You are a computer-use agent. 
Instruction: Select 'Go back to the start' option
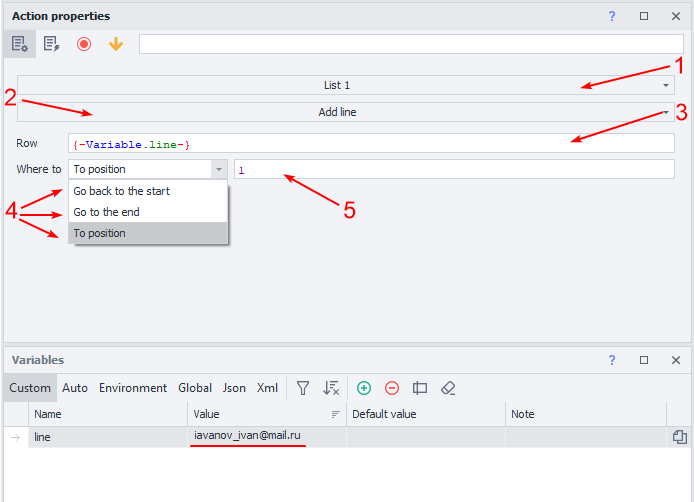(122, 191)
